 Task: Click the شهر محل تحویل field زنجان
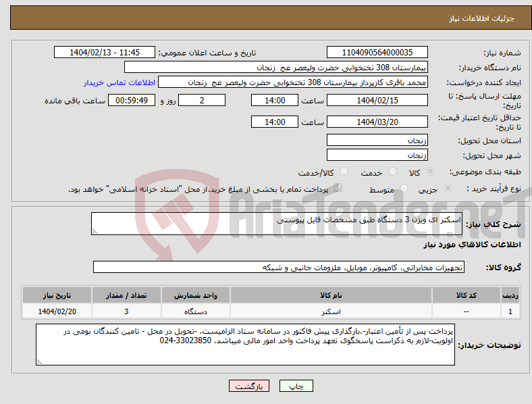point(377,155)
